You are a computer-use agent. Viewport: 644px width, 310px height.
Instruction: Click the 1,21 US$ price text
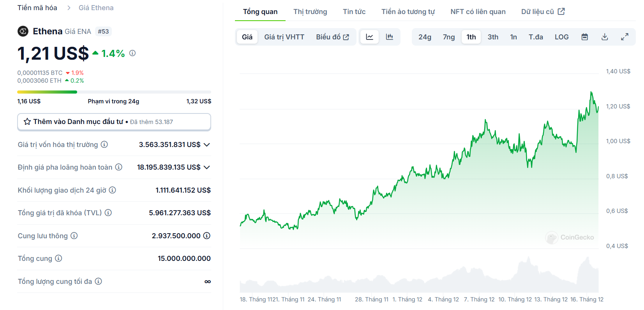[53, 53]
